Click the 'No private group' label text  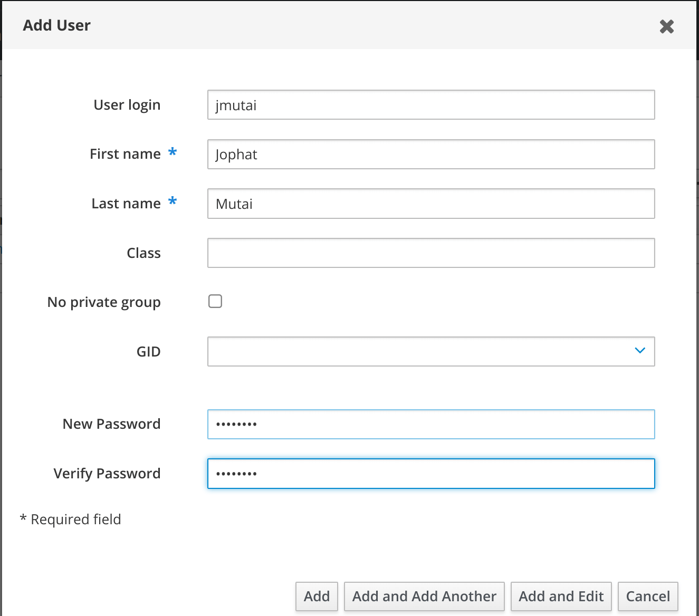point(104,302)
